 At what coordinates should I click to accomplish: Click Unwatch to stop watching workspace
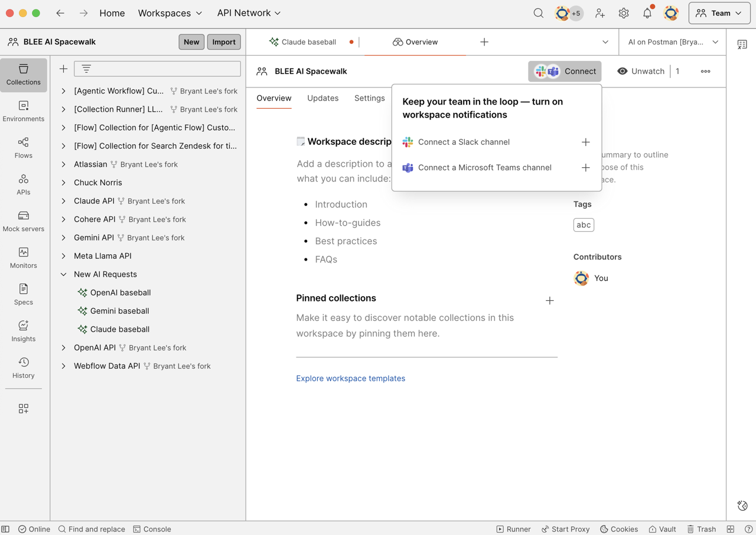click(x=641, y=71)
